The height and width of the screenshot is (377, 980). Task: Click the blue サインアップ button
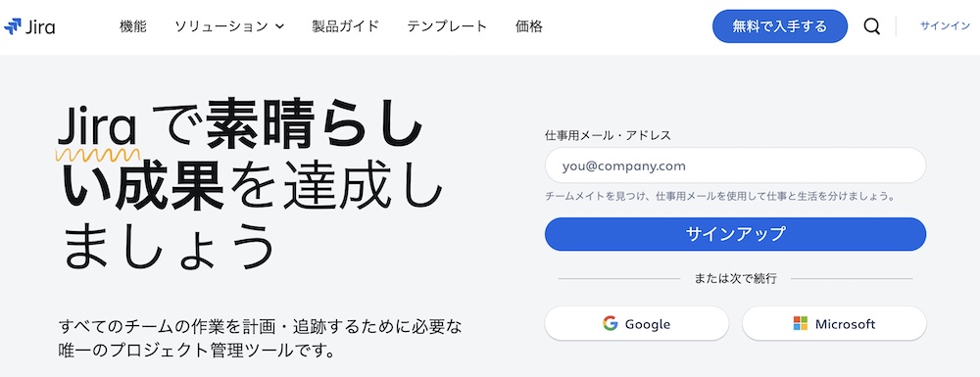735,234
